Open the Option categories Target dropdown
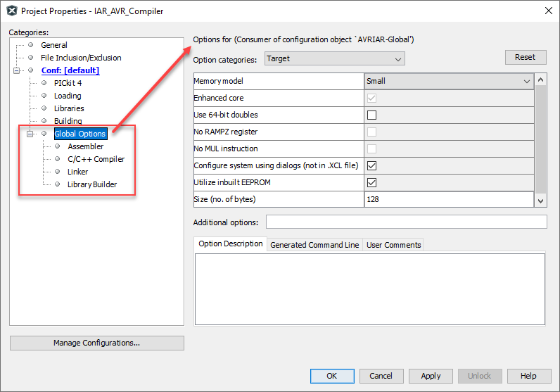560x392 pixels. tap(335, 58)
